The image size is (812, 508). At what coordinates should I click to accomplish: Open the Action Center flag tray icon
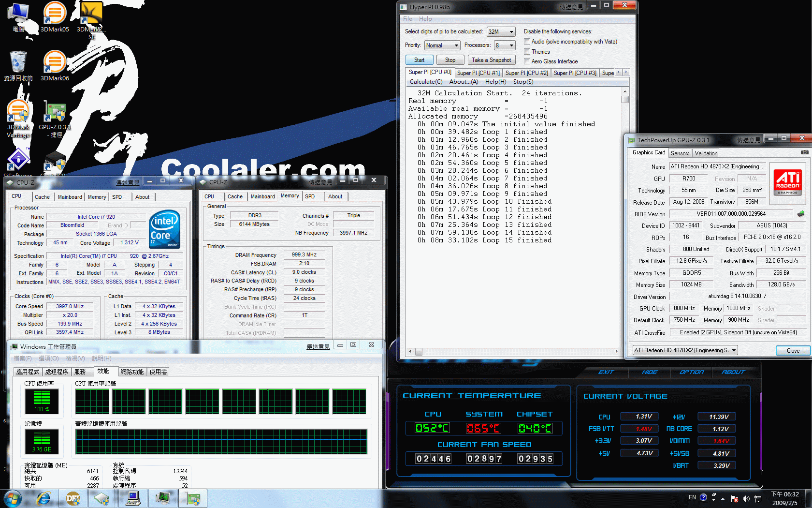tap(735, 498)
